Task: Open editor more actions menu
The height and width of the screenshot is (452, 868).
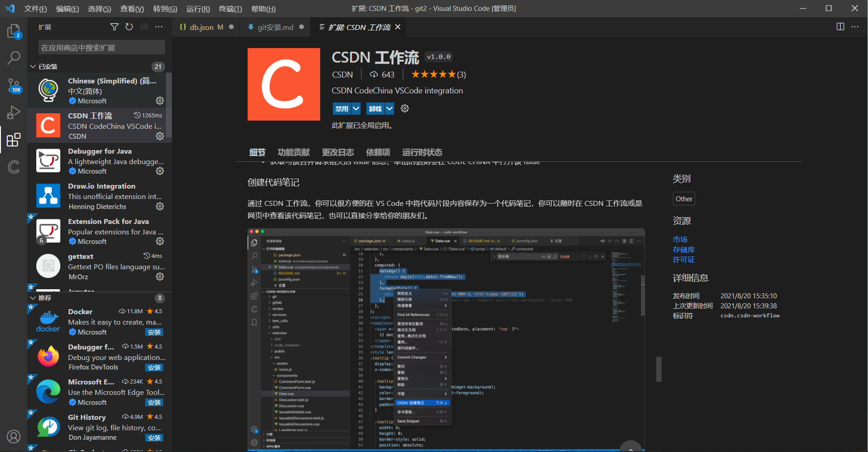Action: click(x=855, y=27)
